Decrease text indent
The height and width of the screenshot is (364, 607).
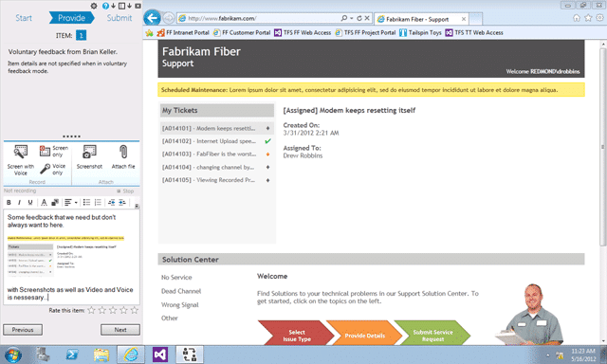(x=112, y=202)
